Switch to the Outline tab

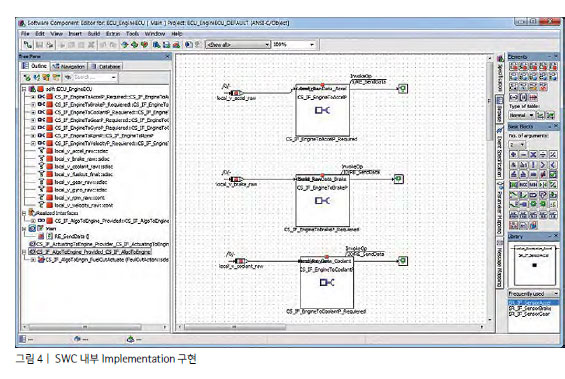tap(35, 66)
